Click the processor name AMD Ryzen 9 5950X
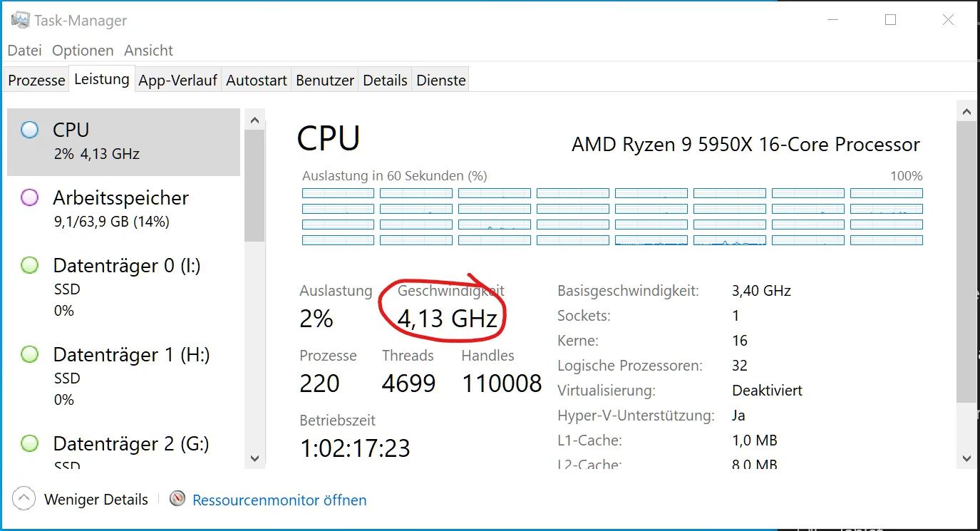 pyautogui.click(x=746, y=145)
